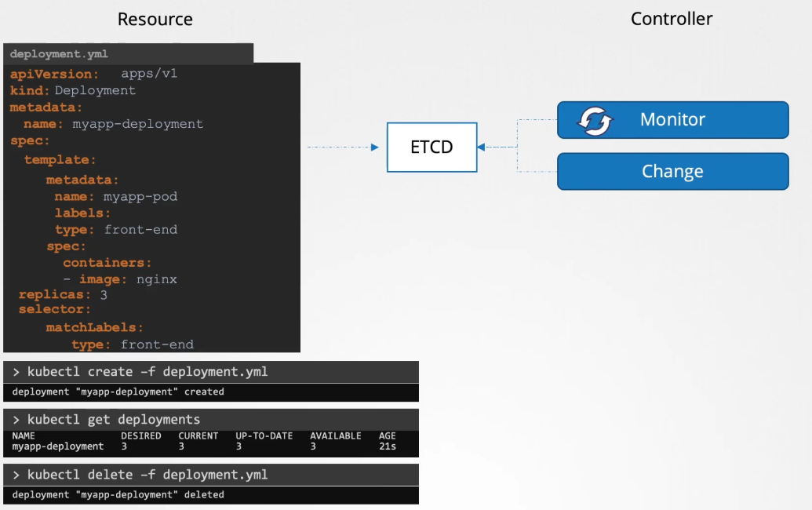Click the 'replicas: 3' line
812x510 pixels.
point(63,295)
